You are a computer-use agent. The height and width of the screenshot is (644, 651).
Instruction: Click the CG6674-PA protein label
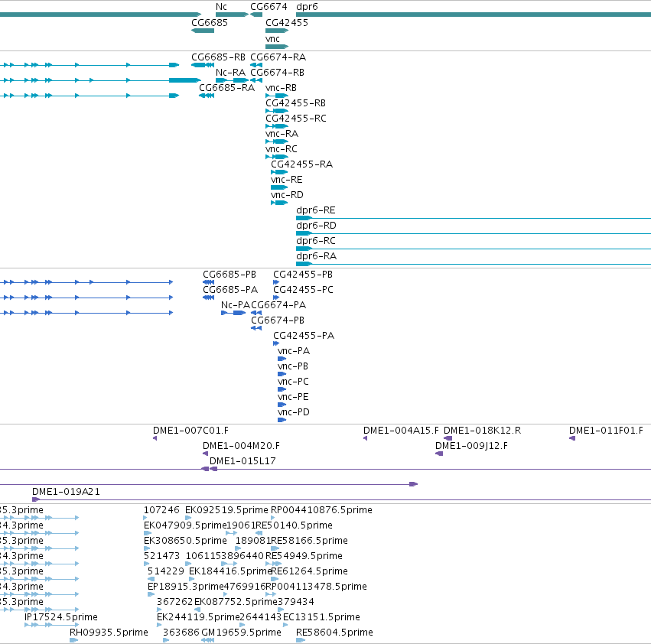[278, 305]
